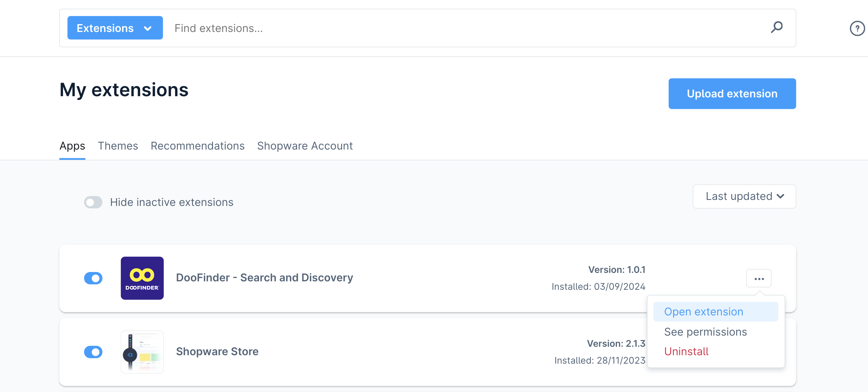Screen dimensions: 868x392
Task: Switch to the Themes tab
Action: (x=118, y=146)
